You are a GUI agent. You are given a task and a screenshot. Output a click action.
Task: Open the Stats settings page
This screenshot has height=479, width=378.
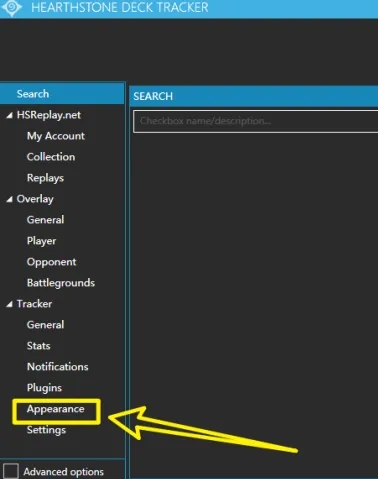[x=38, y=346]
